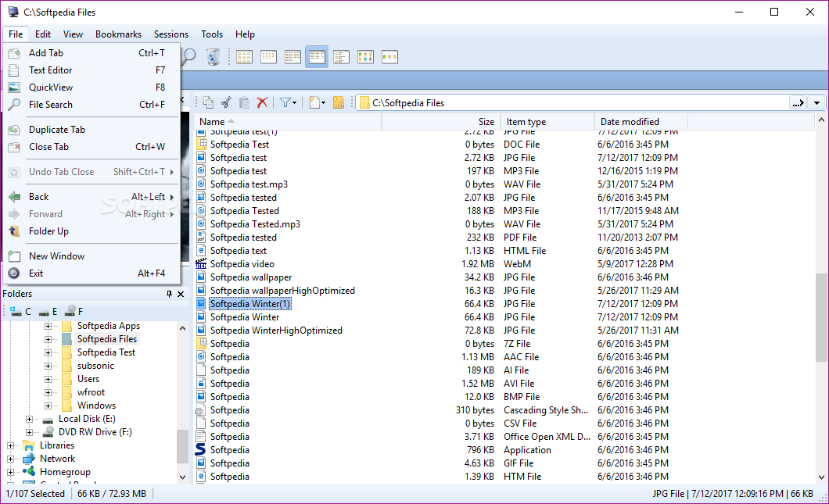Switch to the fifth tiles view mode
Image resolution: width=829 pixels, height=504 pixels.
pyautogui.click(x=341, y=56)
